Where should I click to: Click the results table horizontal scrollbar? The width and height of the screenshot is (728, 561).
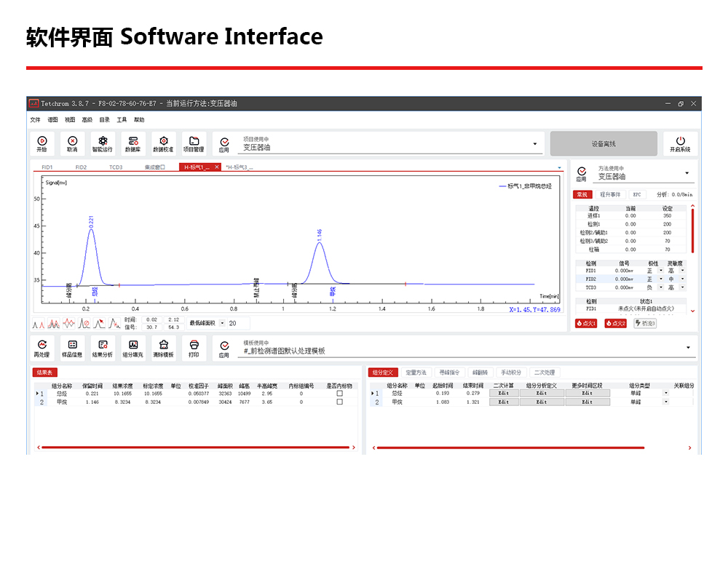(195, 447)
